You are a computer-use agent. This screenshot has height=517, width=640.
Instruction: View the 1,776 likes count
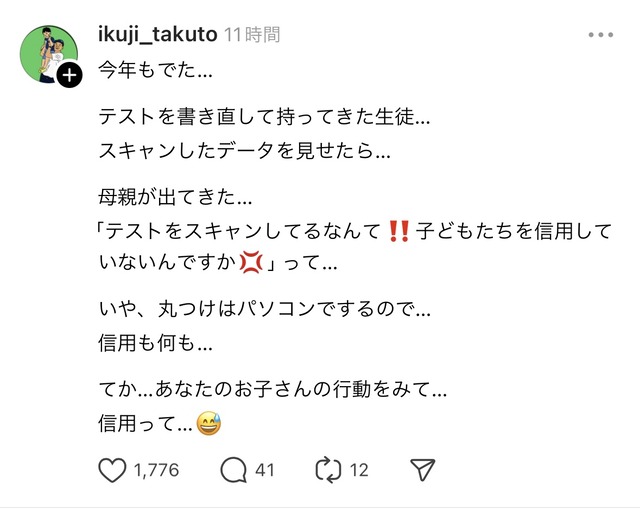point(156,470)
